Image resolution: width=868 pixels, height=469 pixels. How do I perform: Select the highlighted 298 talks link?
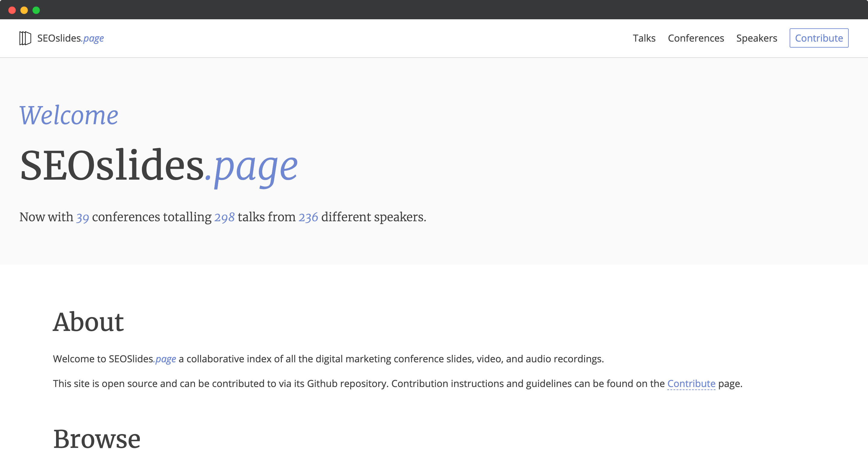(224, 217)
